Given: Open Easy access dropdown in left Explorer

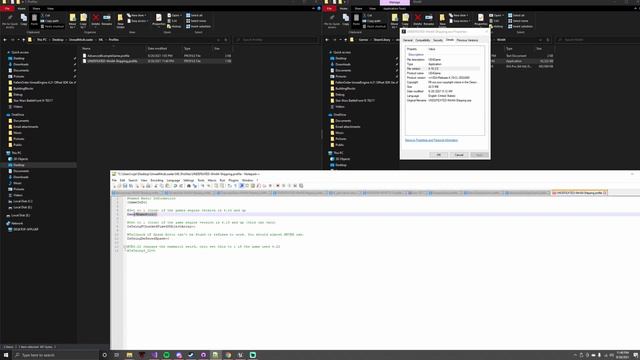Looking at the screenshot, I should (x=138, y=21).
